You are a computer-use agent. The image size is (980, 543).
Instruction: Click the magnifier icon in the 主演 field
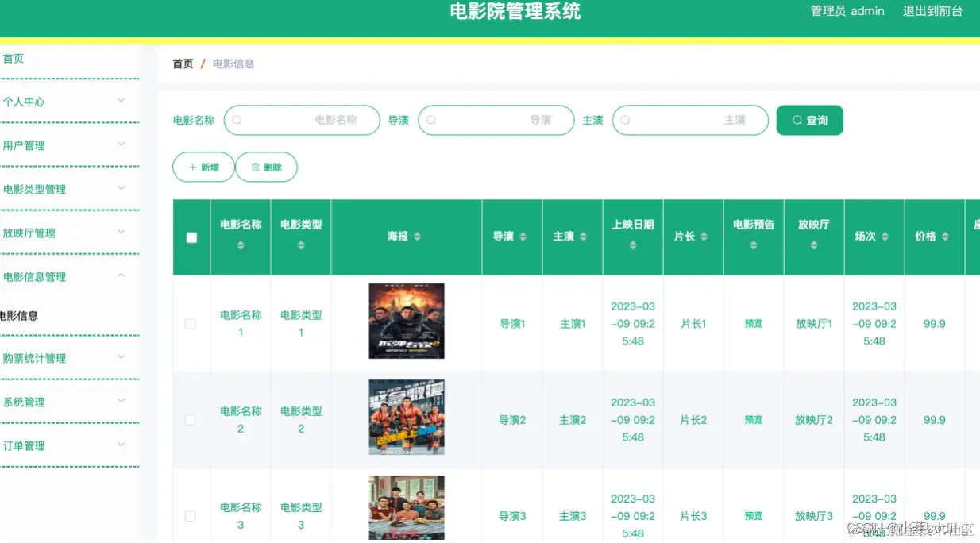tap(624, 120)
